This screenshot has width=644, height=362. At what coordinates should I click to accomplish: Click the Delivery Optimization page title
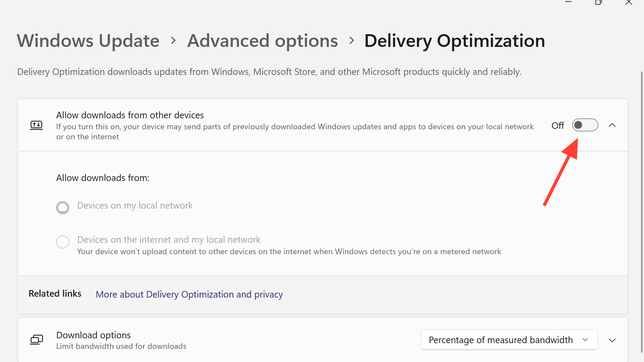tap(455, 41)
